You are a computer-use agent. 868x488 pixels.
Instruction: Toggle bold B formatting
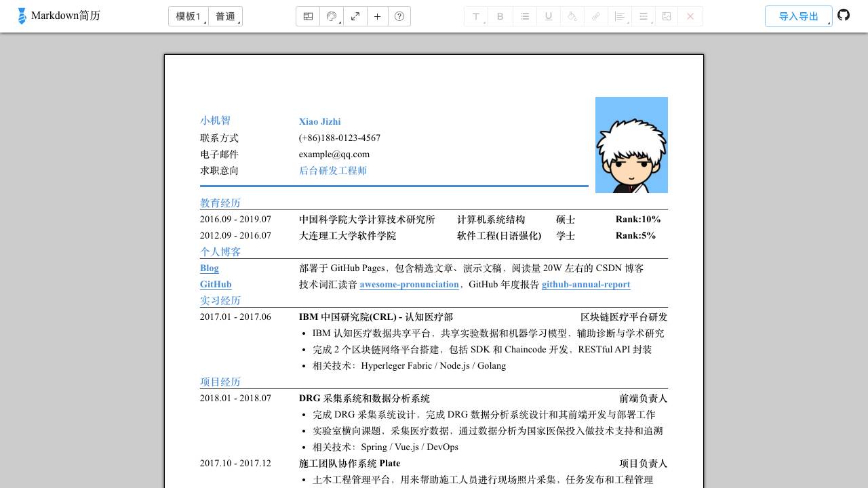pyautogui.click(x=500, y=16)
